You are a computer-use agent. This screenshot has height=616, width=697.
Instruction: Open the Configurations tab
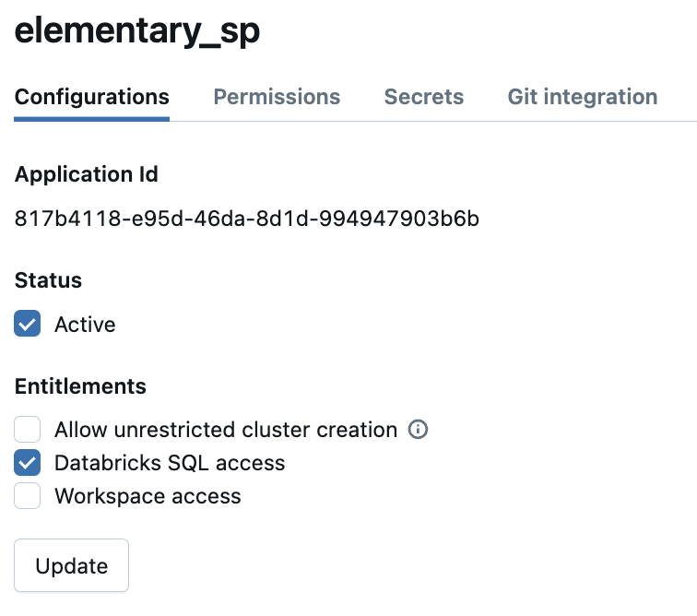tap(91, 98)
